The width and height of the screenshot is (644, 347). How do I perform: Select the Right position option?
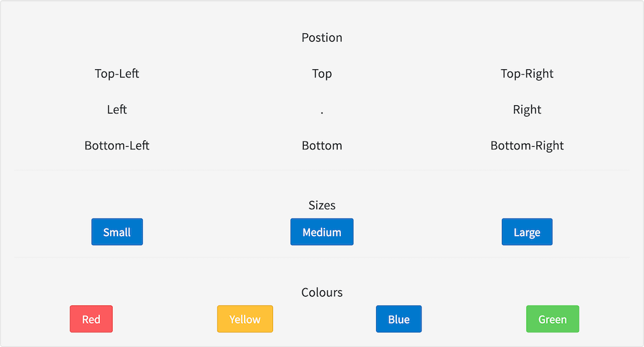[x=527, y=110]
